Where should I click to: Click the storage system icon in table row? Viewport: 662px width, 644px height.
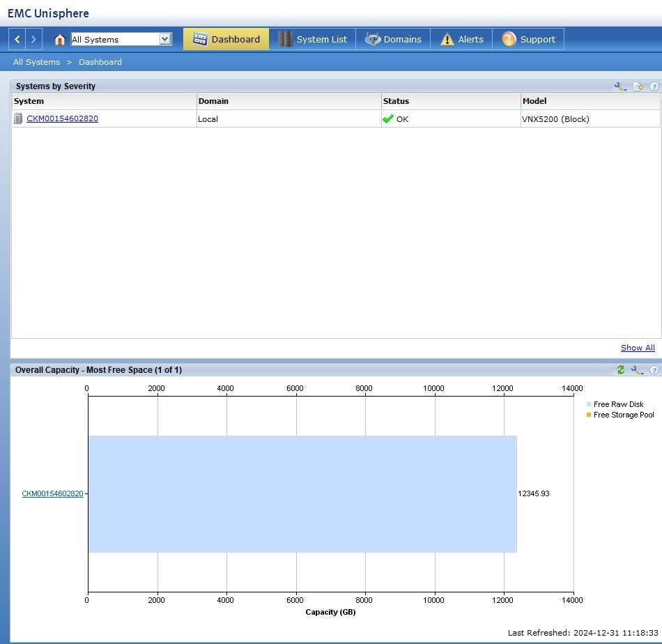[17, 118]
